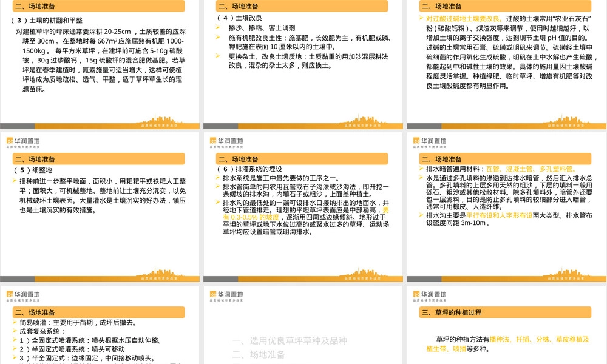Viewport: 607px width, 364px height.
Task: Open the 土壤改良 slide thumbnail
Action: (303, 64)
